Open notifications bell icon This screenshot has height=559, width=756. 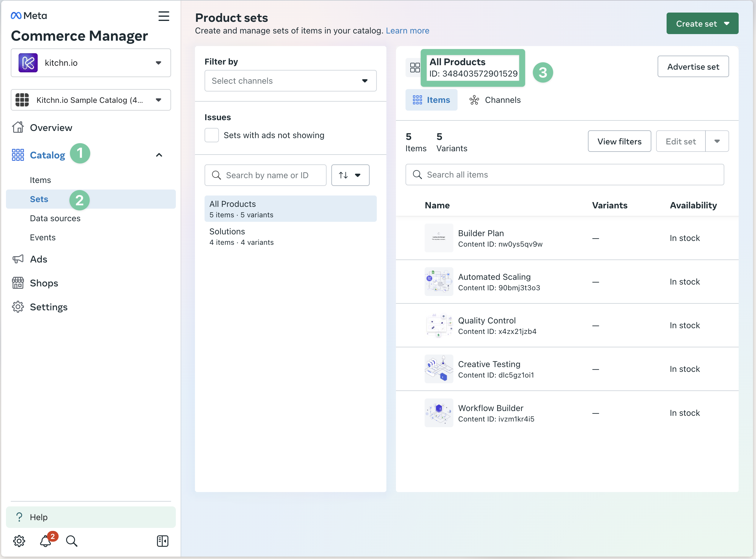[46, 541]
